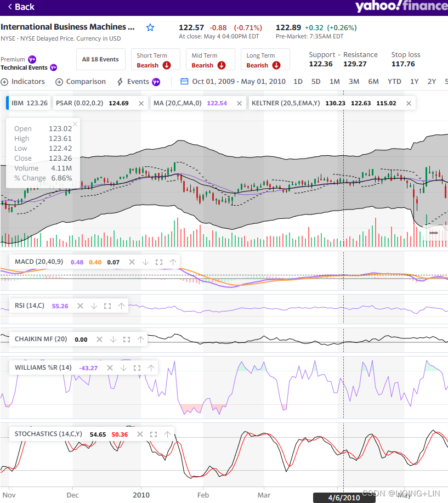Viewport: 448px width, 503px height.
Task: Move RSI panel up
Action: tap(121, 306)
